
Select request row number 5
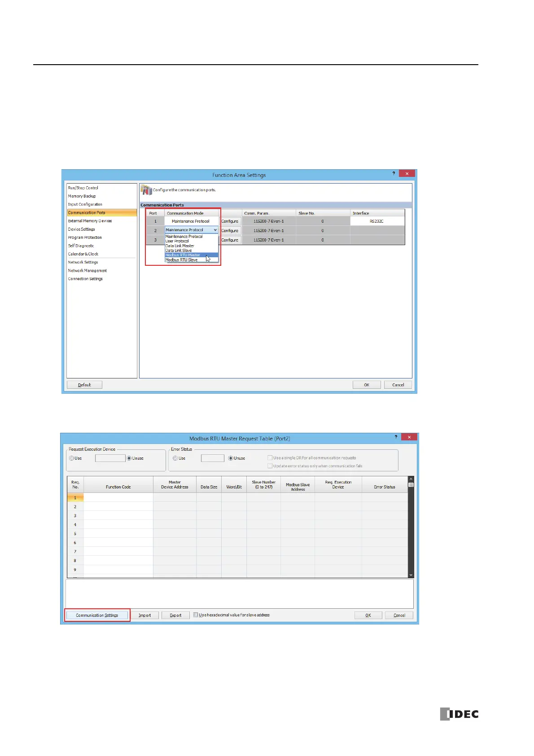tap(75, 534)
